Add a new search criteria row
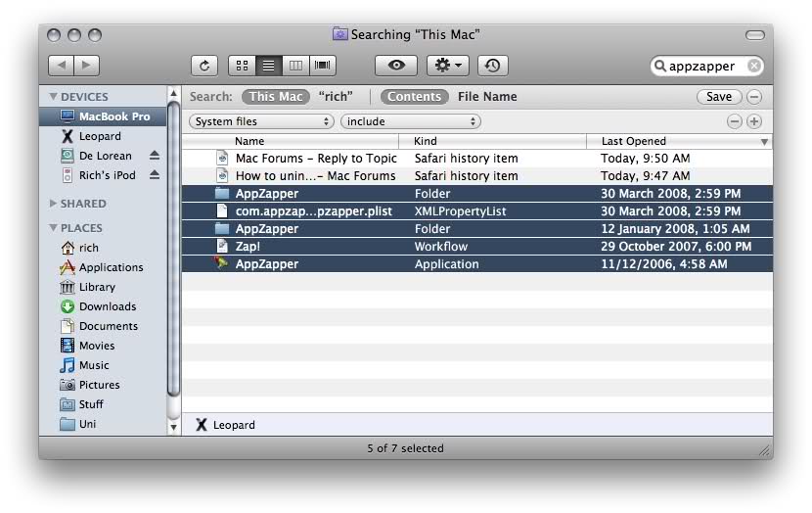 [754, 121]
